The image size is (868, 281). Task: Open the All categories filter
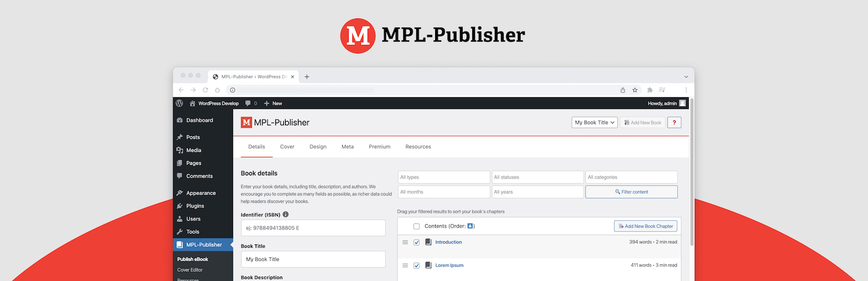631,177
